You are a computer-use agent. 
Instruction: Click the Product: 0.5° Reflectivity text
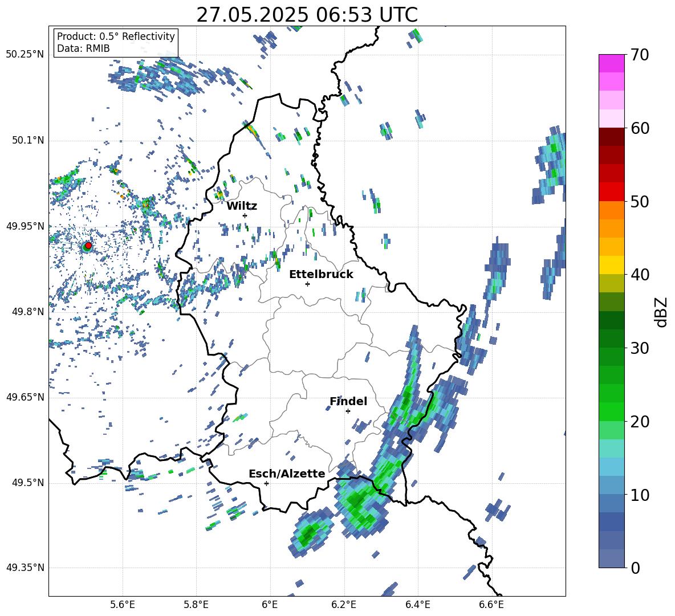click(116, 36)
